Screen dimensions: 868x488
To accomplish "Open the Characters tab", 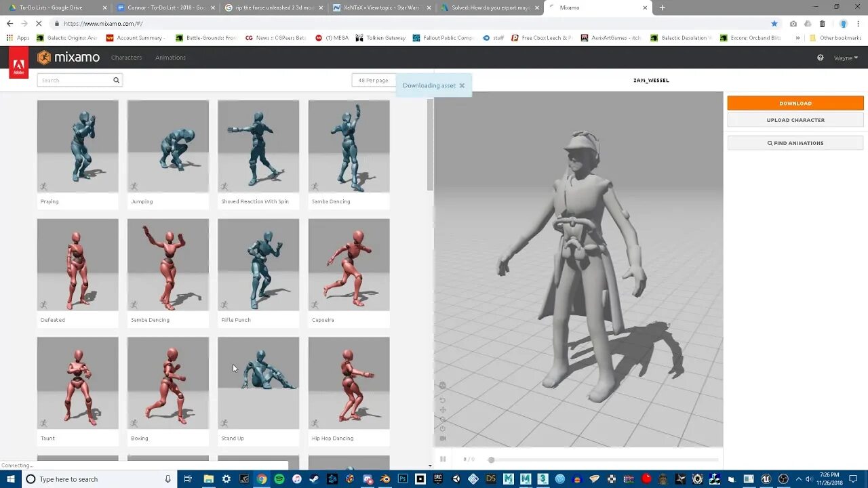I will coord(126,58).
